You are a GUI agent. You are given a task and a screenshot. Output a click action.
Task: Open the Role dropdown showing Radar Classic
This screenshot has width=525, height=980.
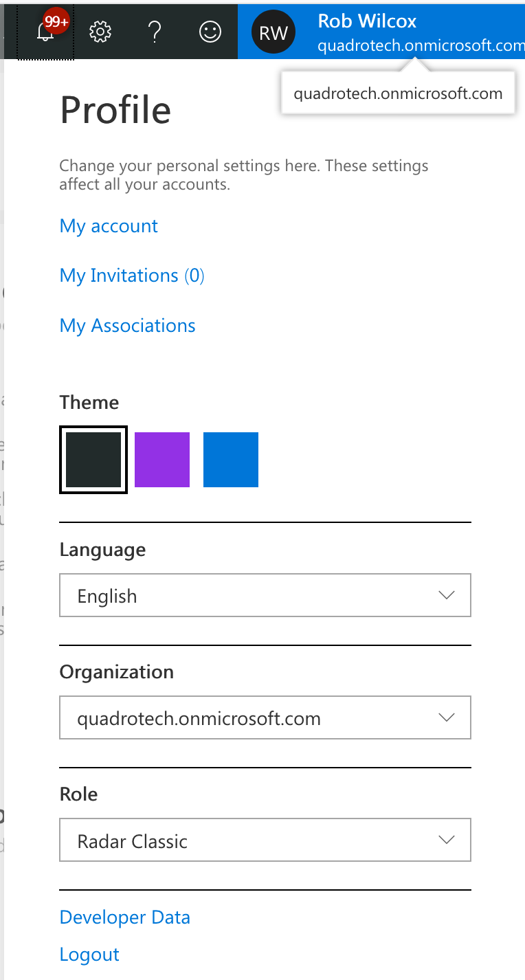pos(265,840)
